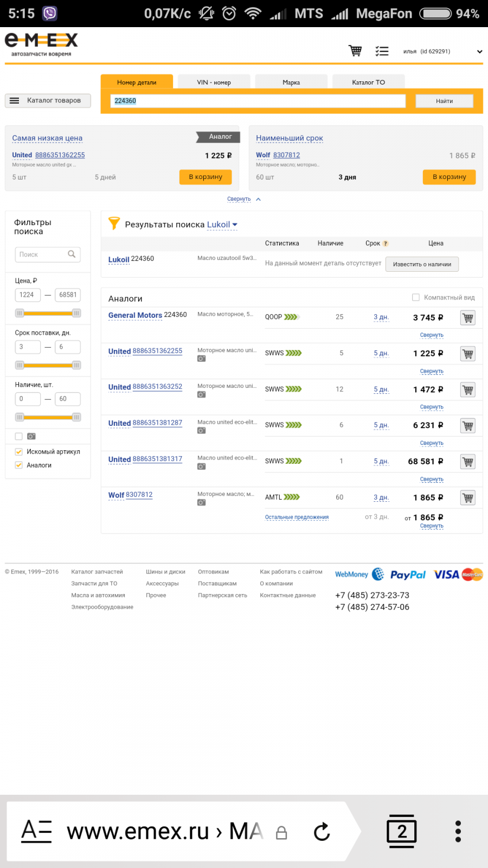Click the Найти search button
This screenshot has width=488, height=868.
click(444, 101)
